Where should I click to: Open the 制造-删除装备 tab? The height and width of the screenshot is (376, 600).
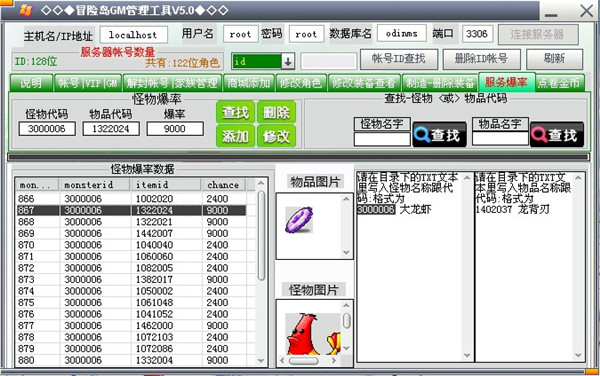click(x=440, y=83)
